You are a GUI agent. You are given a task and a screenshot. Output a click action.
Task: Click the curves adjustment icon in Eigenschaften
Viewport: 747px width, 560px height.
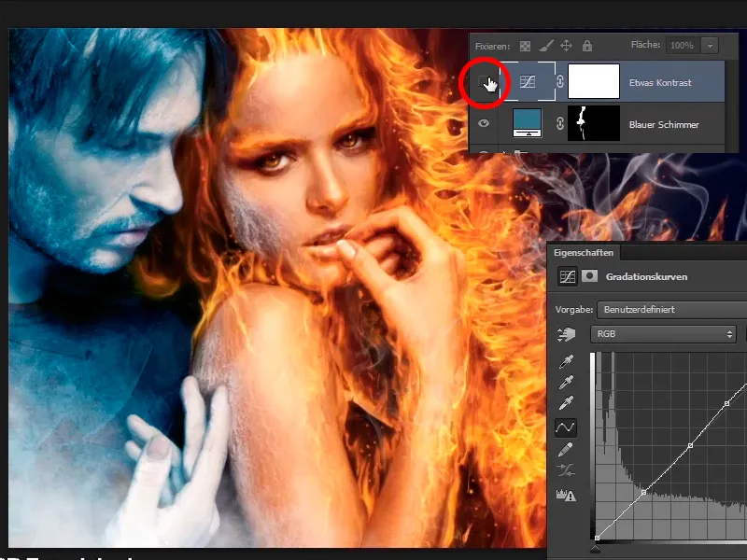(567, 276)
